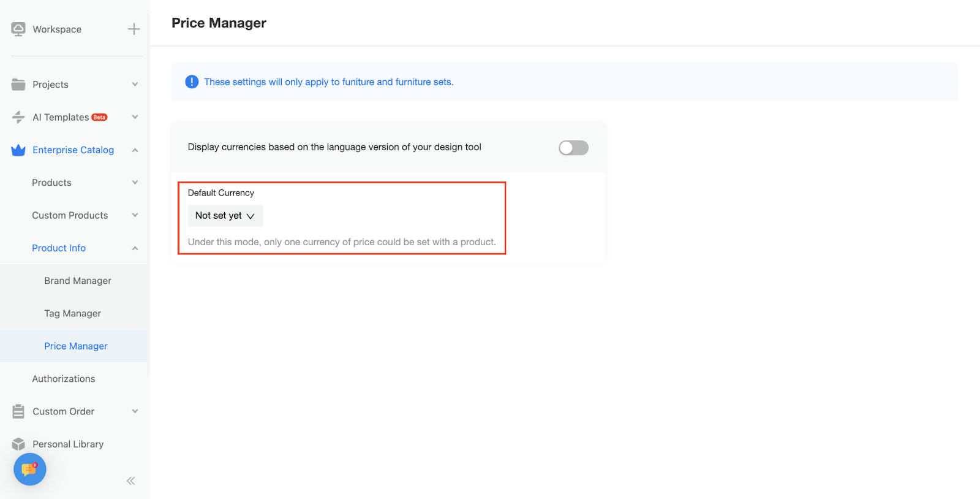Open the Default Currency dropdown
This screenshot has height=499, width=980.
tap(225, 216)
